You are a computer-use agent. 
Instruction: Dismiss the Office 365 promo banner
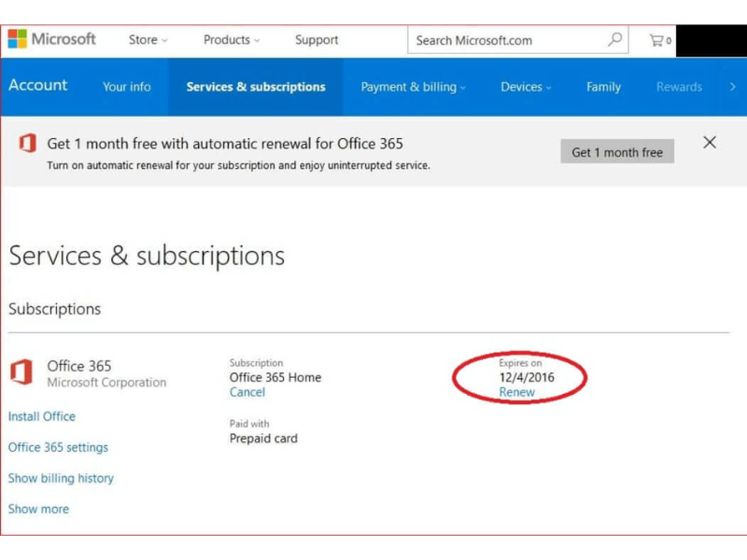click(x=710, y=143)
